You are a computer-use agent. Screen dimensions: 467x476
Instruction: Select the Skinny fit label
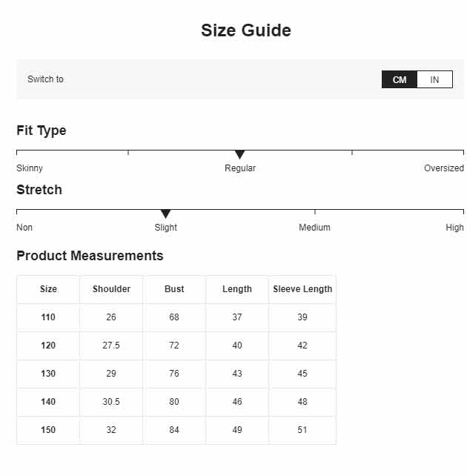point(30,168)
